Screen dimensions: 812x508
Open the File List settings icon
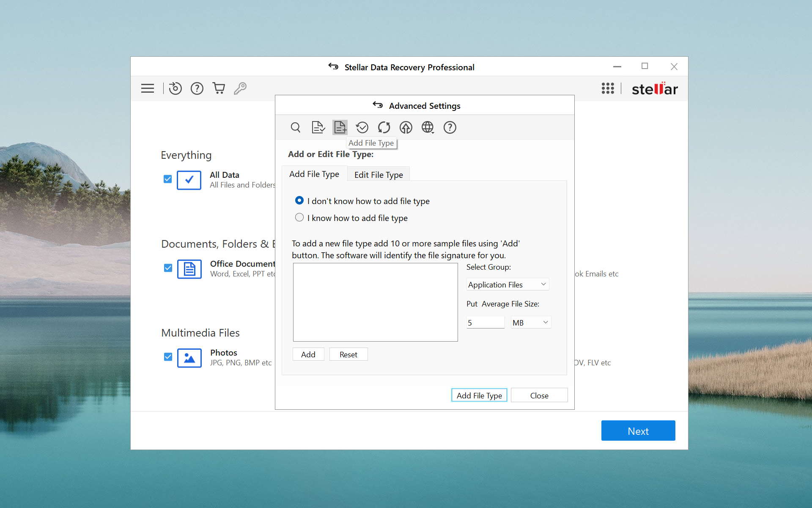[x=318, y=127]
